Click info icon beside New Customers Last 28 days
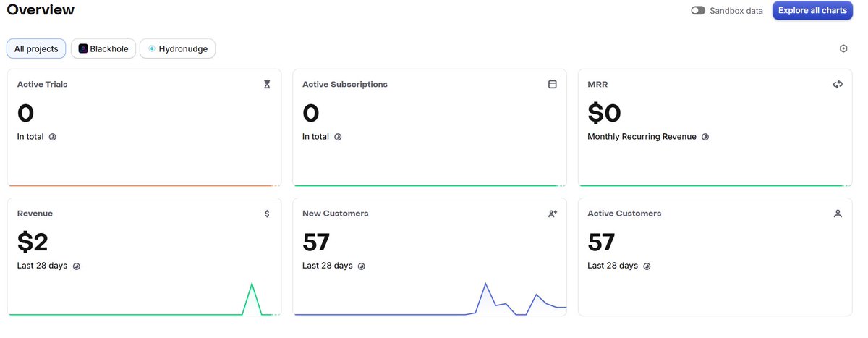 362,266
